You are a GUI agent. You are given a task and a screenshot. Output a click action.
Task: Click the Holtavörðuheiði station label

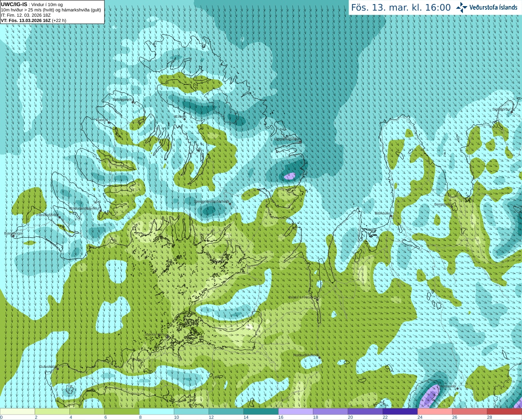[x=306, y=355]
